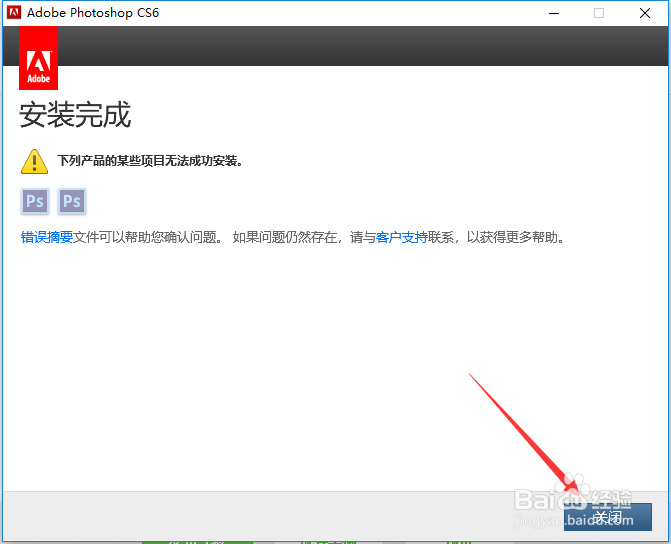Click the disabled maximize button
Viewport: 671px width, 544px height.
(x=599, y=13)
